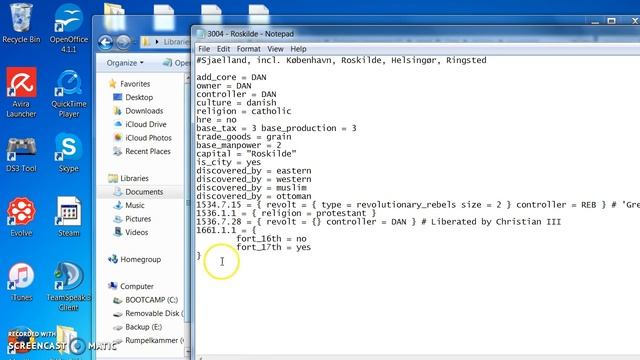Click in text line 'discovered_by = ottoman'
The width and height of the screenshot is (640, 360).
coord(253,196)
